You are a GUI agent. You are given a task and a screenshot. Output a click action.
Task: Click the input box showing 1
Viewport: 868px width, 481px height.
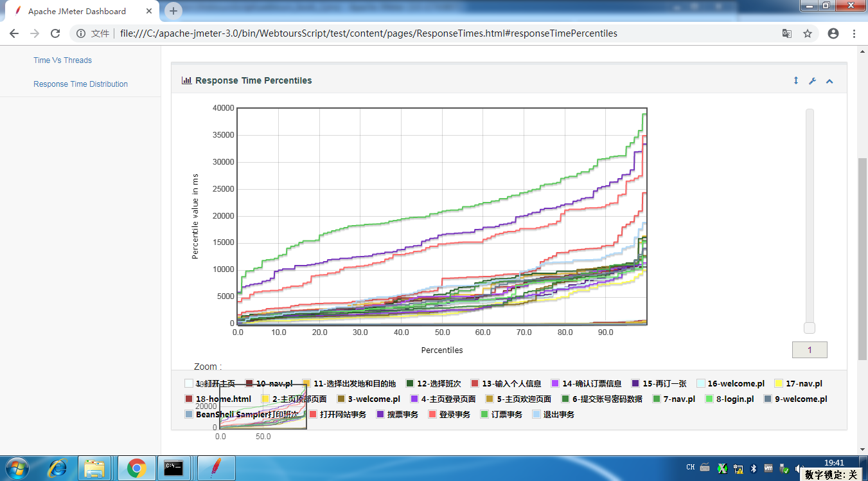coord(810,350)
